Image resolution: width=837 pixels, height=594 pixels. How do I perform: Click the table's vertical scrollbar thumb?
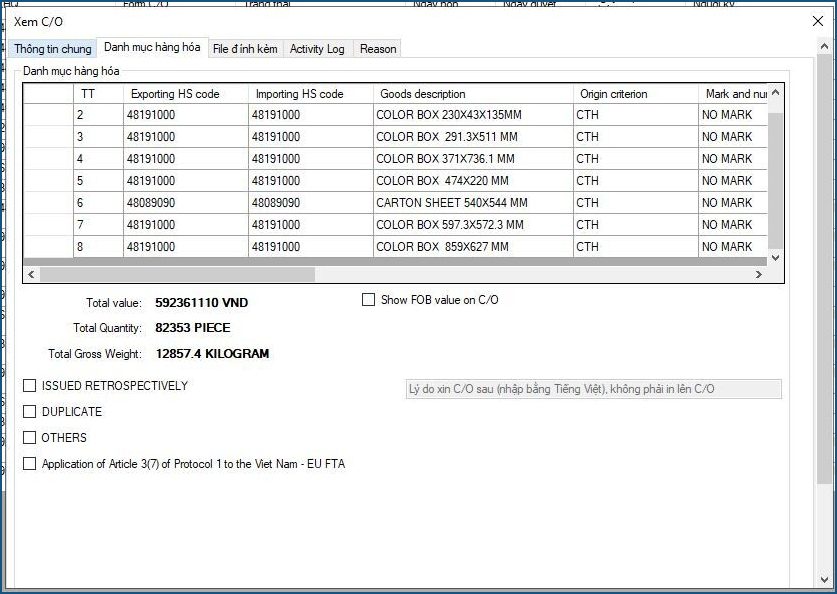pos(776,180)
